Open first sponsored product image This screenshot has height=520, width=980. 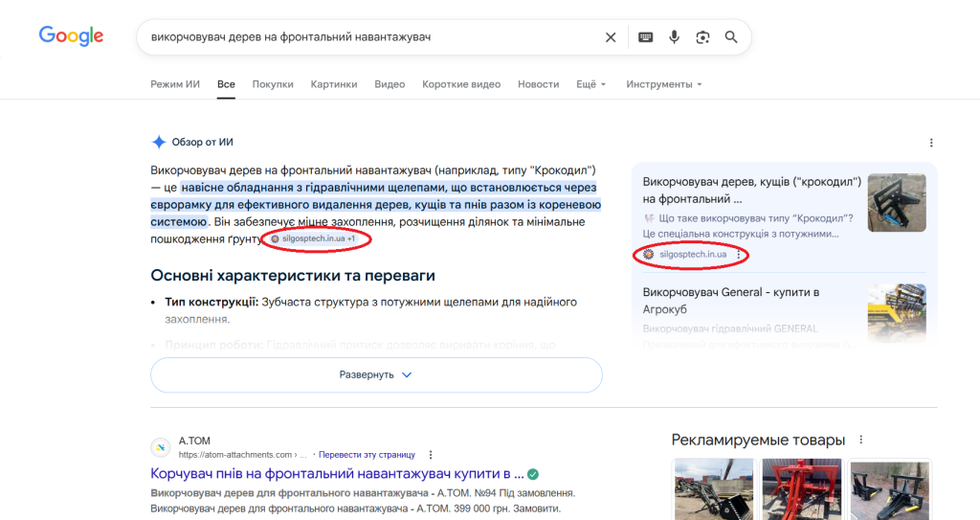coord(714,489)
